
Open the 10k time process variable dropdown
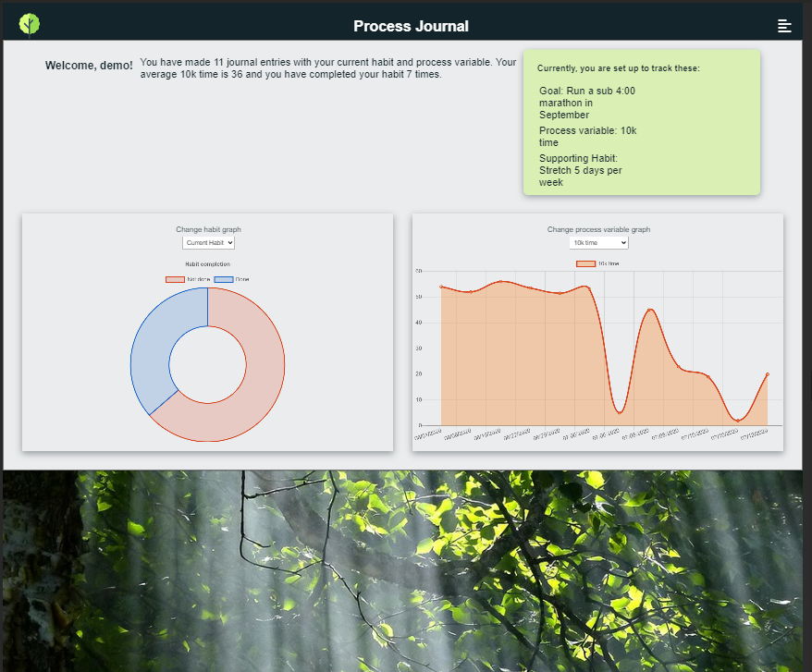click(598, 242)
